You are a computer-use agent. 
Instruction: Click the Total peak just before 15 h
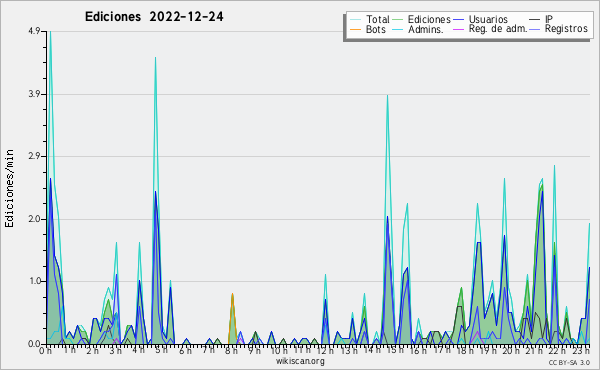[388, 96]
